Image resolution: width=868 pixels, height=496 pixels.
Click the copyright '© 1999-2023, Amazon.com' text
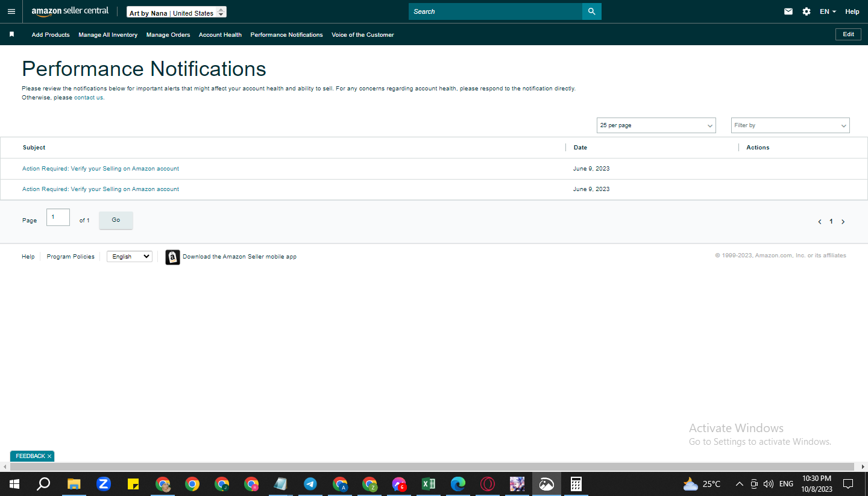pyautogui.click(x=781, y=256)
